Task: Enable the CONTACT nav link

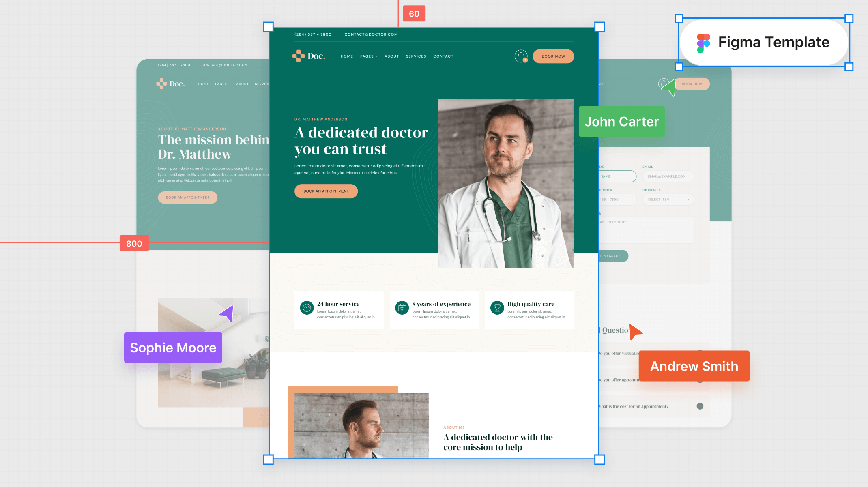Action: tap(443, 56)
